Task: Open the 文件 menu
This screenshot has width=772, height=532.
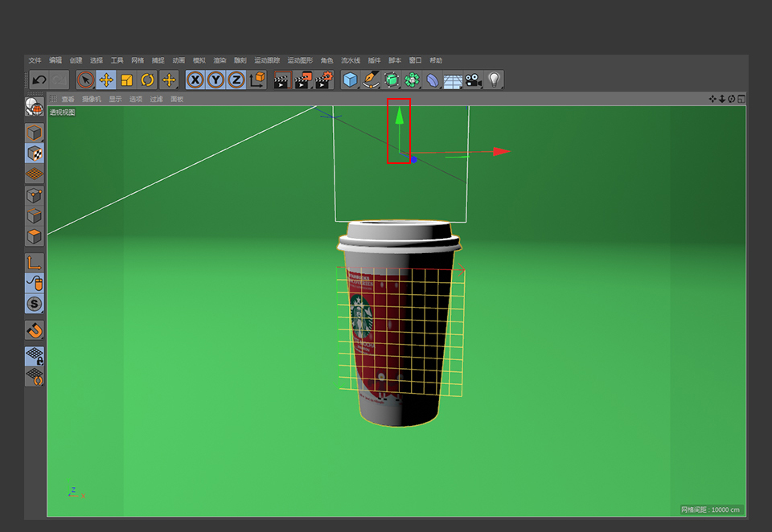Action: pos(35,60)
